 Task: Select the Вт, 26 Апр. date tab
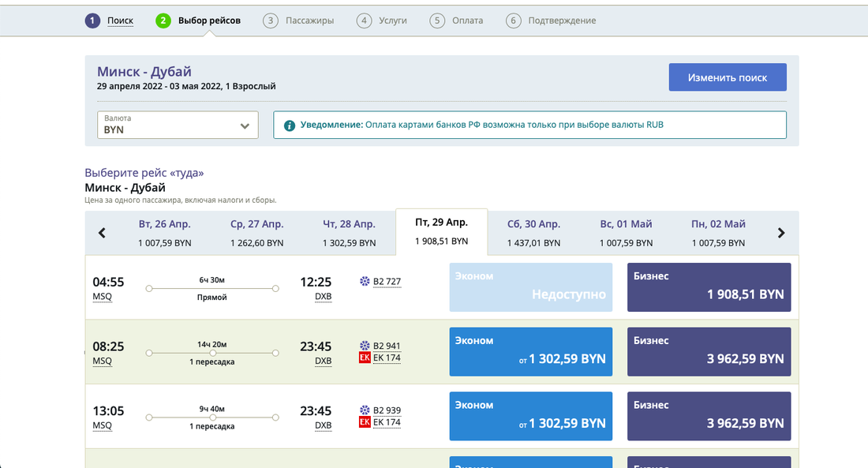(x=165, y=233)
